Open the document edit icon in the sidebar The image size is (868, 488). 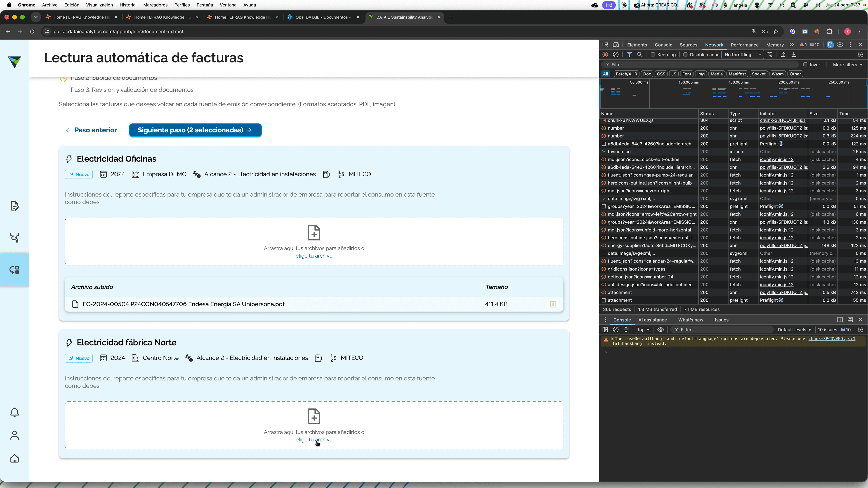[x=14, y=206]
